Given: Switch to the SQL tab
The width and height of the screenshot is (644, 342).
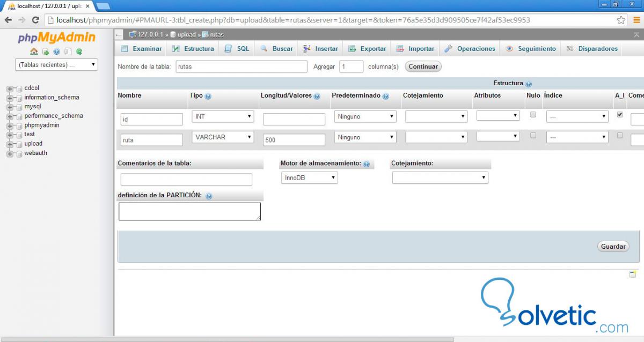Looking at the screenshot, I should [x=237, y=49].
